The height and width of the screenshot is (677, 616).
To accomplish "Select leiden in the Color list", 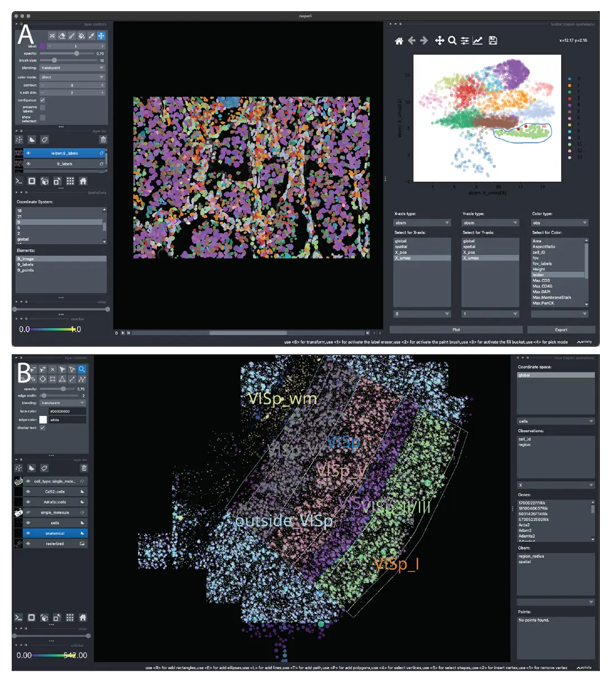I will (558, 275).
